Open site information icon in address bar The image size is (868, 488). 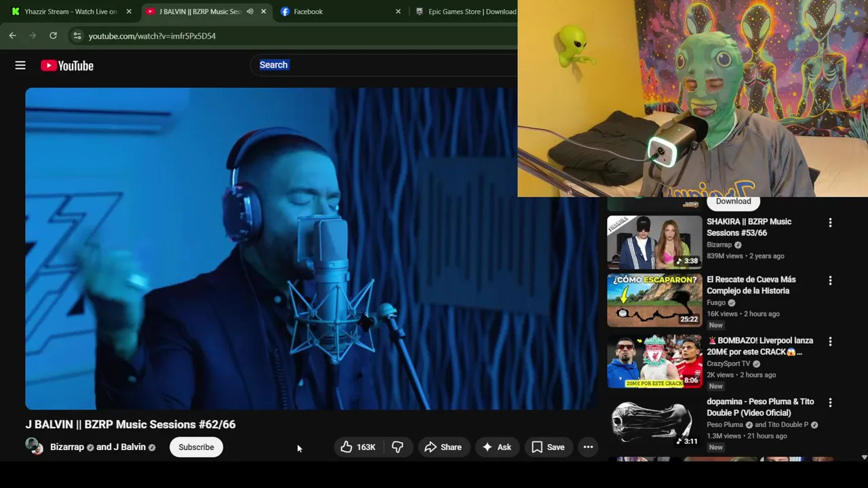click(77, 35)
